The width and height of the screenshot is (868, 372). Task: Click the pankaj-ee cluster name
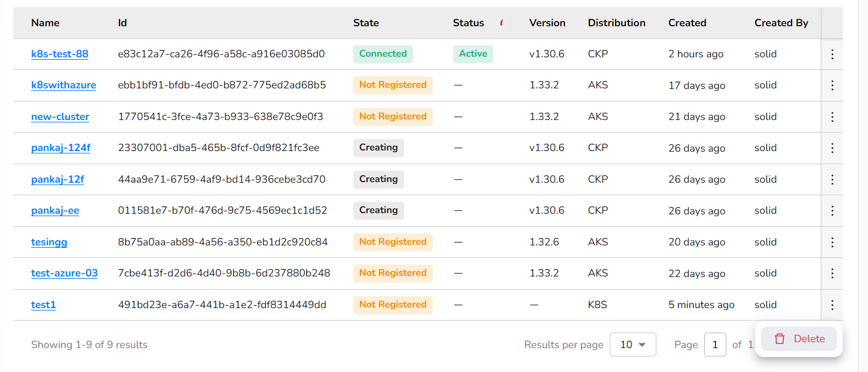(55, 211)
